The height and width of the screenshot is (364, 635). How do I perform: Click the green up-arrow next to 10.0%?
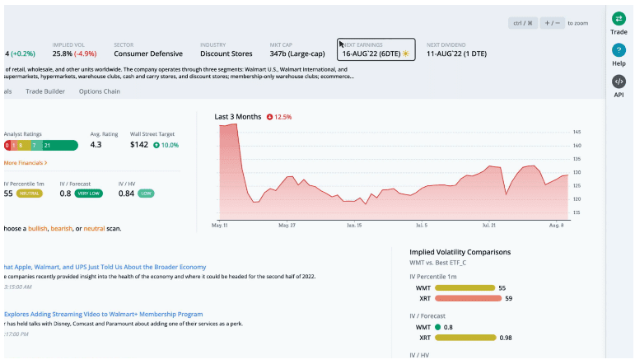click(156, 145)
